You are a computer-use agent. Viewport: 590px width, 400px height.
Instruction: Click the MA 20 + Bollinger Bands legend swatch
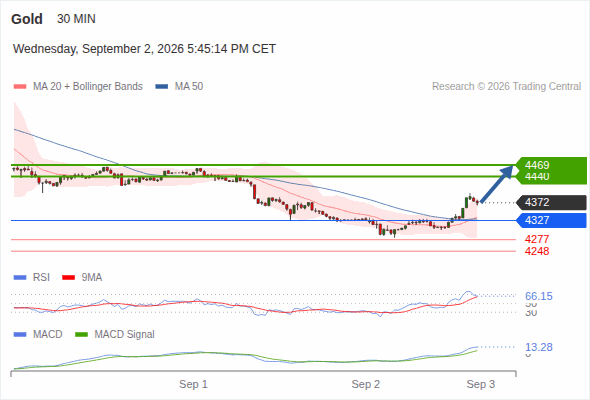[20, 87]
